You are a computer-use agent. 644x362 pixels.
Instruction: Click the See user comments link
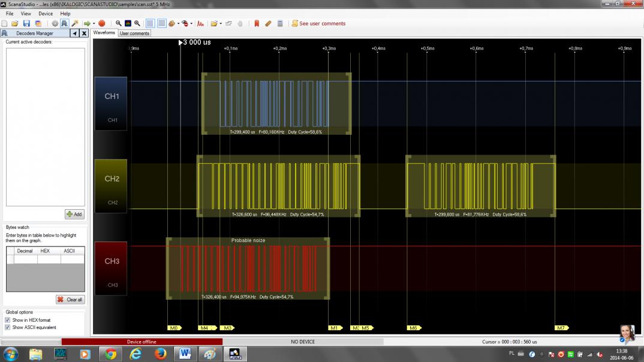323,23
